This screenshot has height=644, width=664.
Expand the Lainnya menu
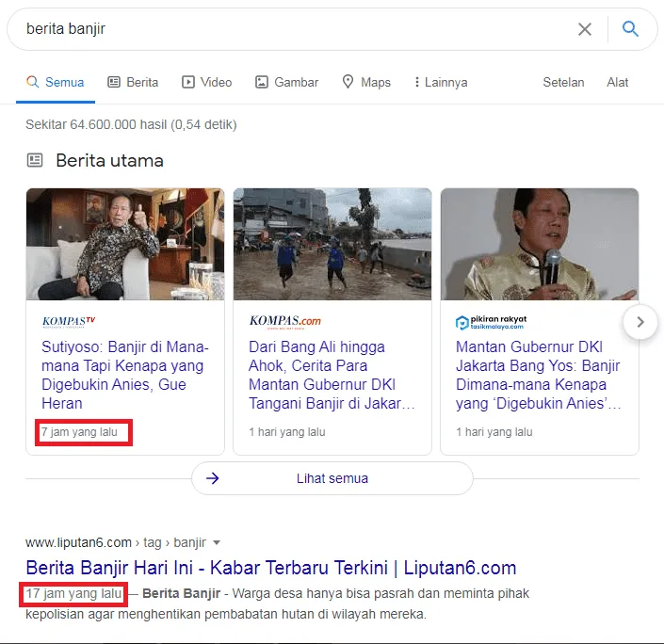coord(441,82)
